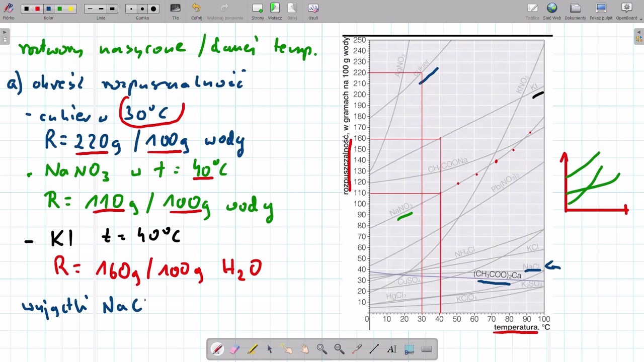Choose the yellow pen color
Image resolution: width=644 pixels, height=362 pixels.
tap(71, 9)
